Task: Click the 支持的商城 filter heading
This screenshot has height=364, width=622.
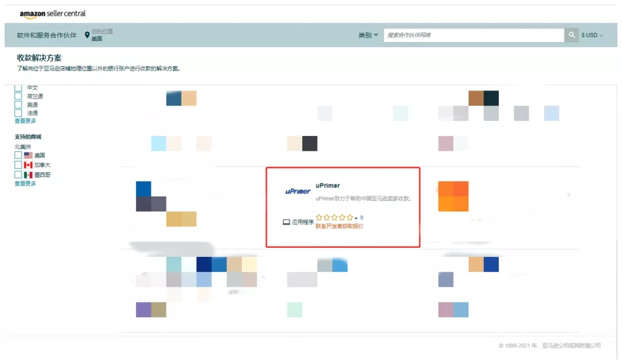Action: [x=28, y=137]
